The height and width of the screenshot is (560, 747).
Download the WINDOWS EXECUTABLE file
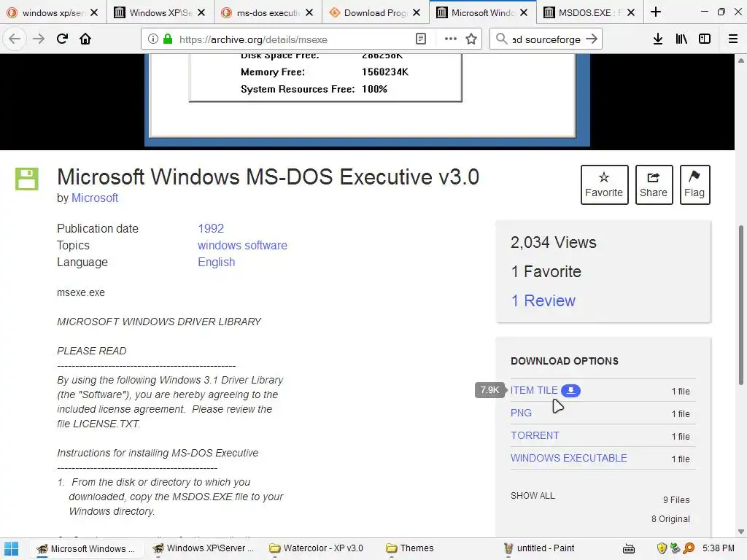(569, 458)
